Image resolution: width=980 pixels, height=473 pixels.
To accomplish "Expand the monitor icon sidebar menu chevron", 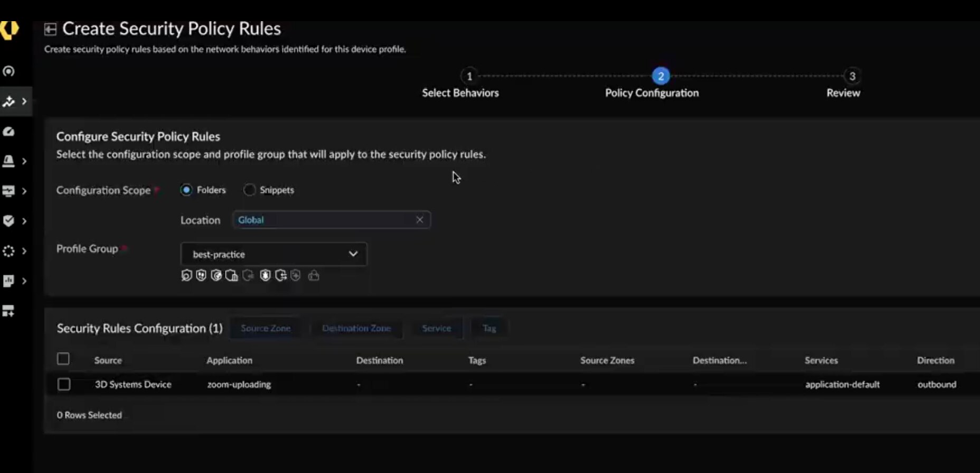I will (24, 191).
